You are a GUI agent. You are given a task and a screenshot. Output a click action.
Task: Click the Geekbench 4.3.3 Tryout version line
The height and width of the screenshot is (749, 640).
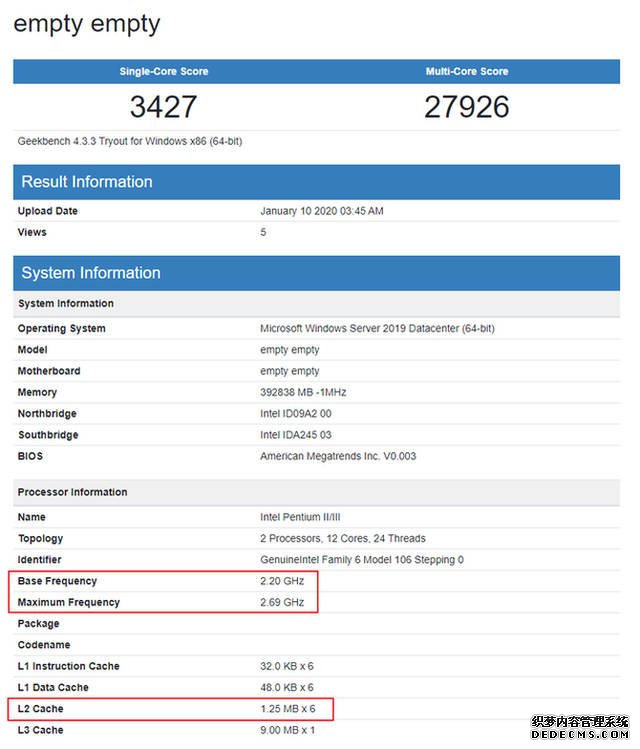(130, 141)
